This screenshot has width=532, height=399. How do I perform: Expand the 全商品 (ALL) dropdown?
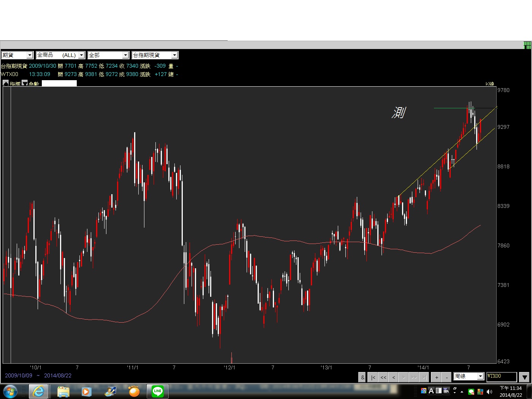[x=60, y=55]
